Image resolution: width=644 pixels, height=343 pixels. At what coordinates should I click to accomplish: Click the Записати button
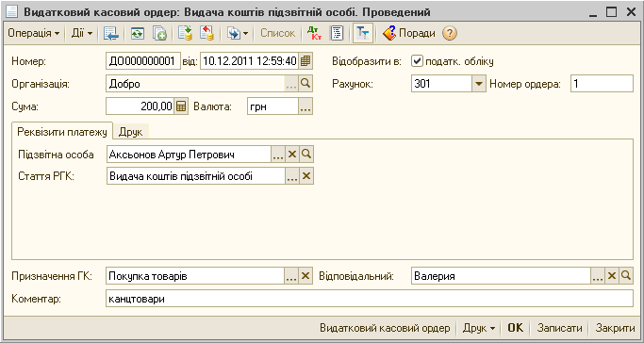click(560, 328)
